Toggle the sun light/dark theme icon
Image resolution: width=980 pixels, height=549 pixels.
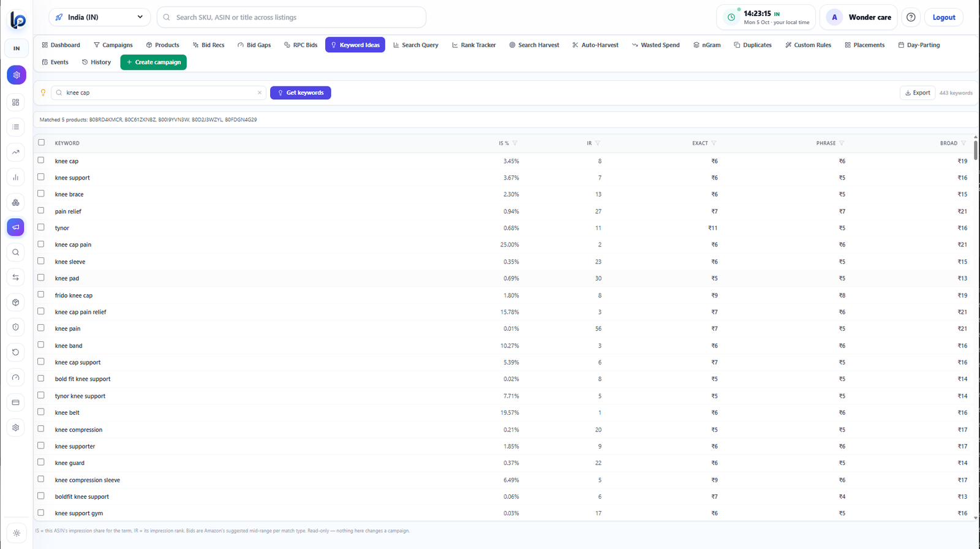click(17, 533)
